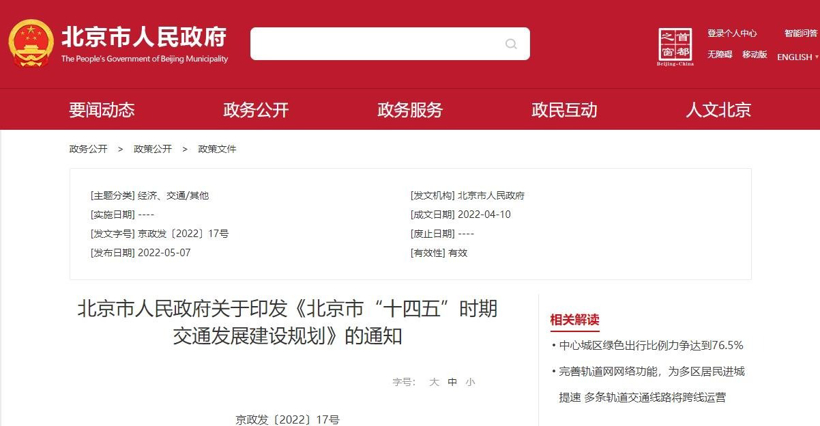Open the 政民互动 menu
Viewport: 820px width, 426px height.
[564, 110]
